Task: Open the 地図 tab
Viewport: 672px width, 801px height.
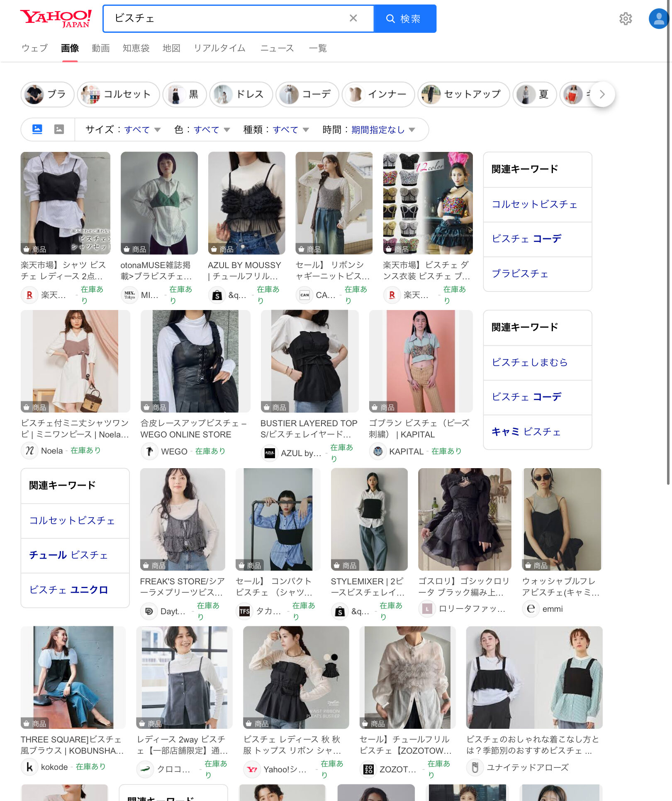Action: click(171, 48)
